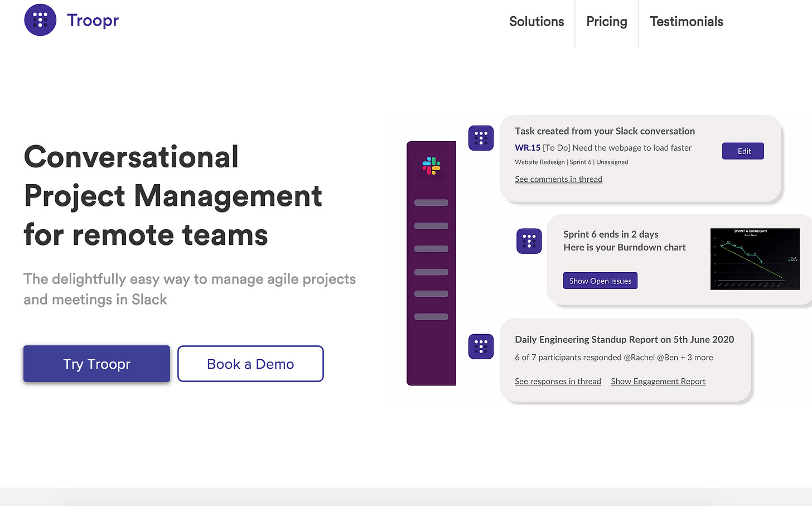Screen dimensions: 812x506
Task: Click the Show Engagement Report link
Action: pyautogui.click(x=658, y=382)
